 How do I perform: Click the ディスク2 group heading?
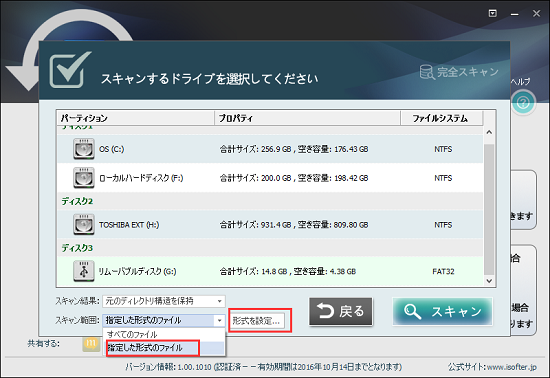coord(77,201)
